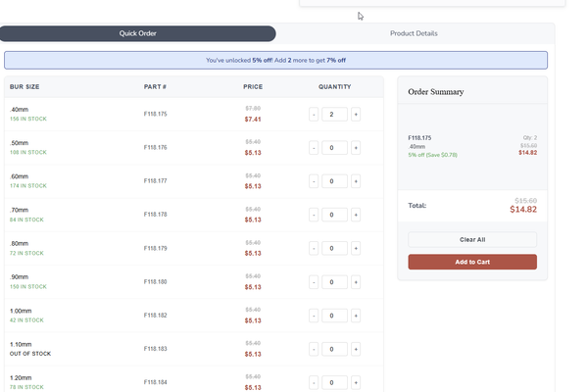
Task: Increase quantity for .70mm bur
Action: 356,215
